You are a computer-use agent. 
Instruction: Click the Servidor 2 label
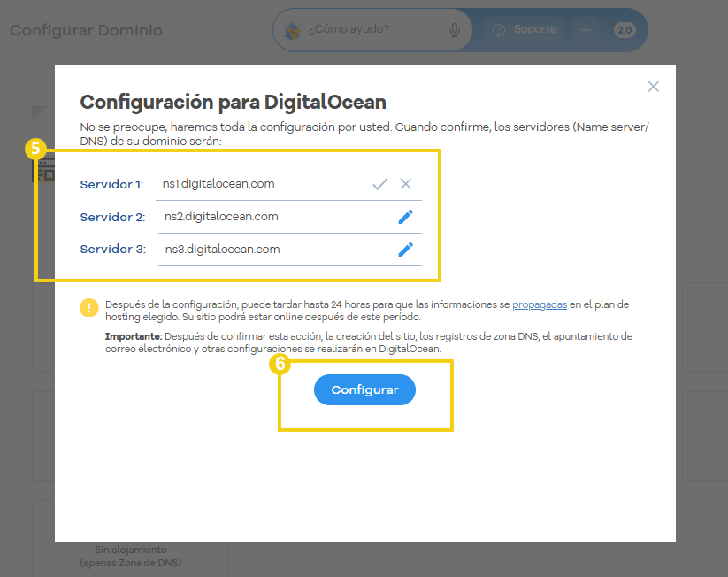(x=113, y=217)
